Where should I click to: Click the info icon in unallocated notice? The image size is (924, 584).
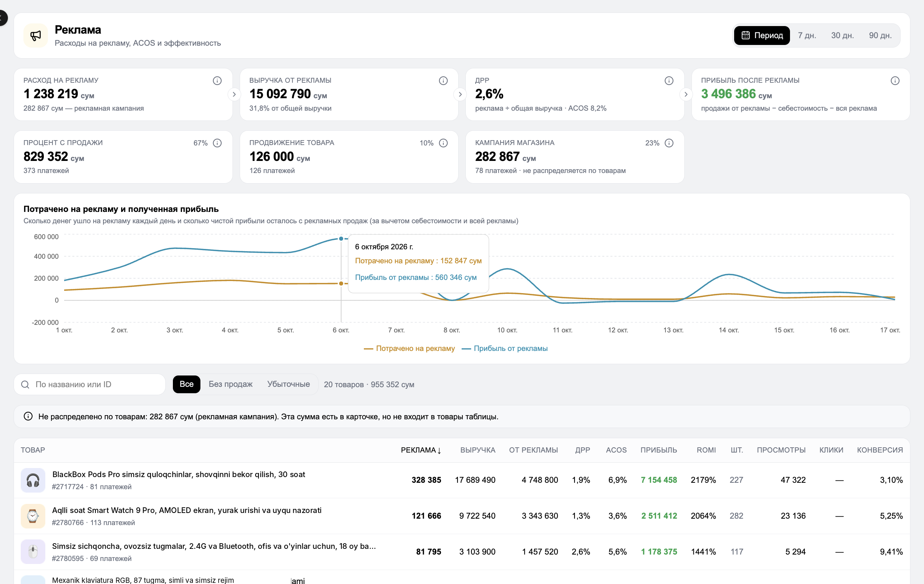pyautogui.click(x=28, y=416)
